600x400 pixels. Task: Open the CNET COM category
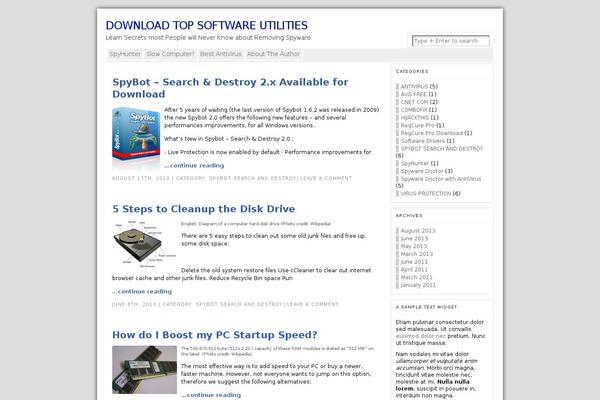pyautogui.click(x=414, y=102)
